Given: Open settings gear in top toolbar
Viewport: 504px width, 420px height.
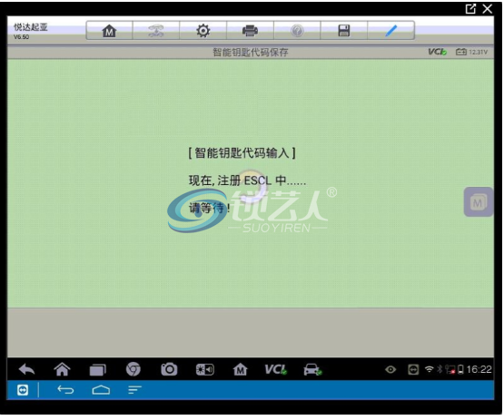Looking at the screenshot, I should 203,31.
